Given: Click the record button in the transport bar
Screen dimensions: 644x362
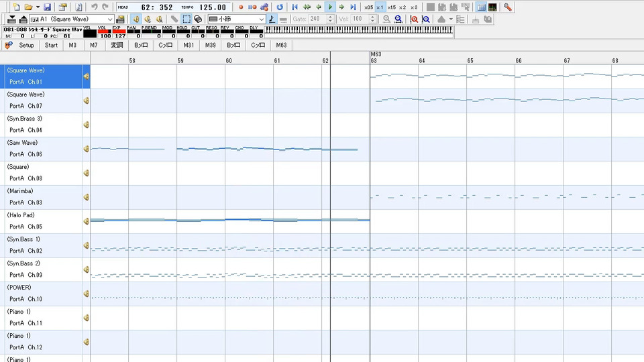Looking at the screenshot, I should point(241,7).
